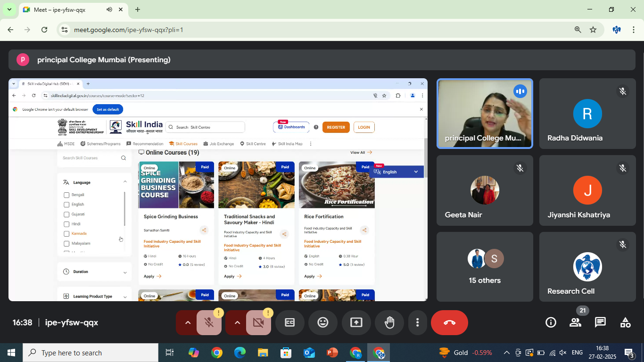This screenshot has height=362, width=644.
Task: Click the red Leave call button
Action: point(449,322)
